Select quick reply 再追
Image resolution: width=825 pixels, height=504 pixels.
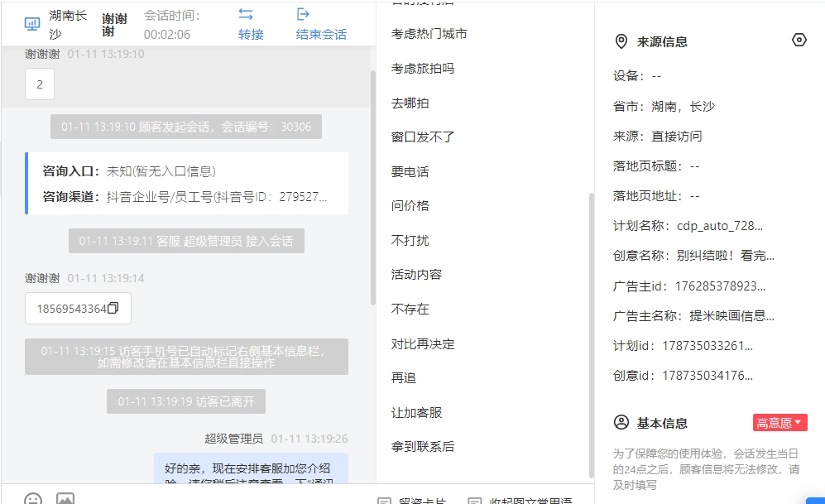click(x=404, y=377)
